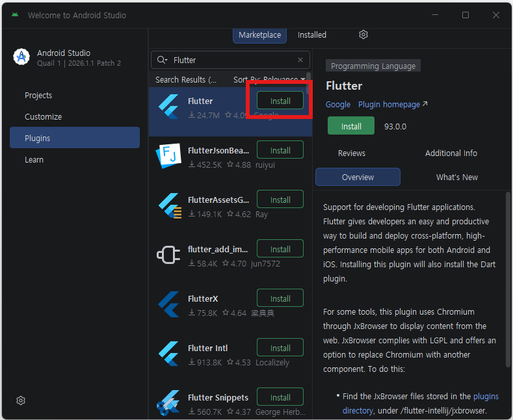Screen dimensions: 513x420
Task: Click the Android Studio logo icon
Action: coord(21,57)
